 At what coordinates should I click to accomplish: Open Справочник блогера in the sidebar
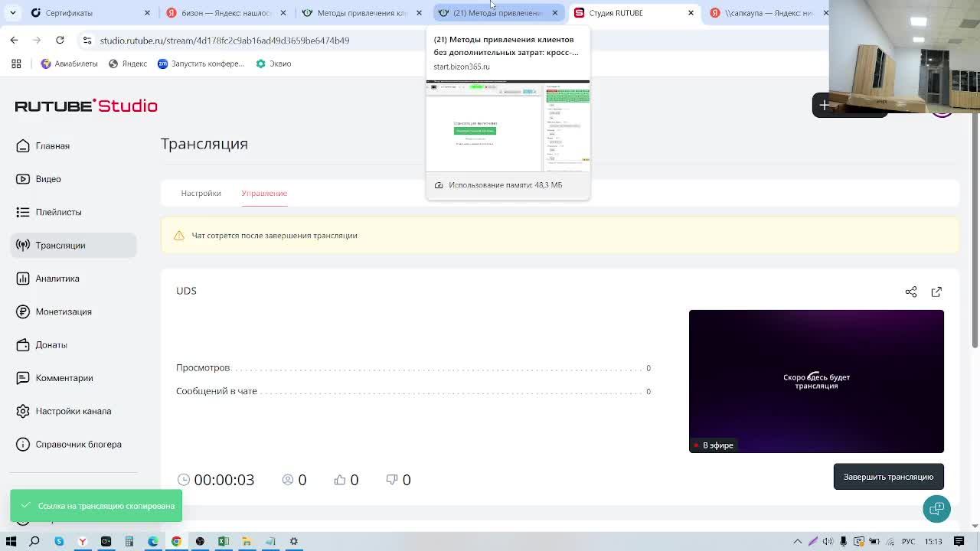pos(73,444)
